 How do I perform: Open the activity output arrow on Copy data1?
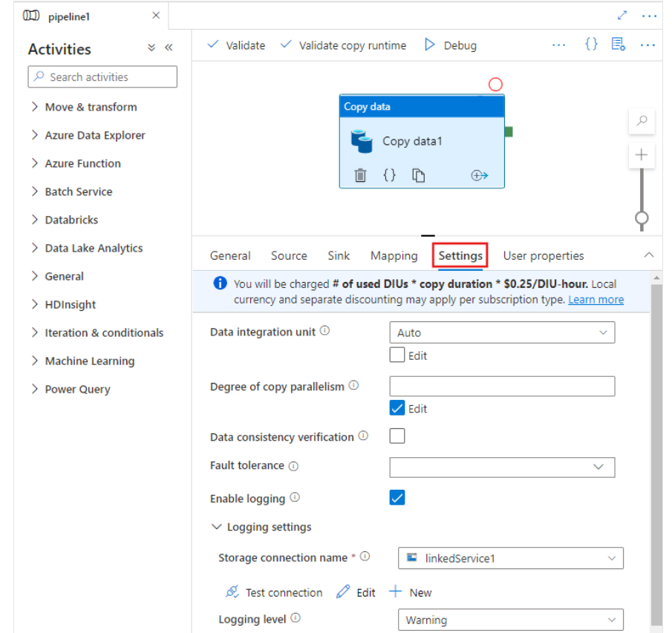pyautogui.click(x=479, y=175)
